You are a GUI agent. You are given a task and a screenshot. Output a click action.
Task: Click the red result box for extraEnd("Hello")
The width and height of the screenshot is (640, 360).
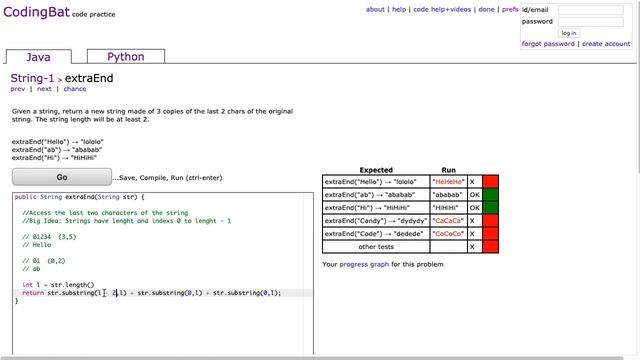pyautogui.click(x=490, y=182)
